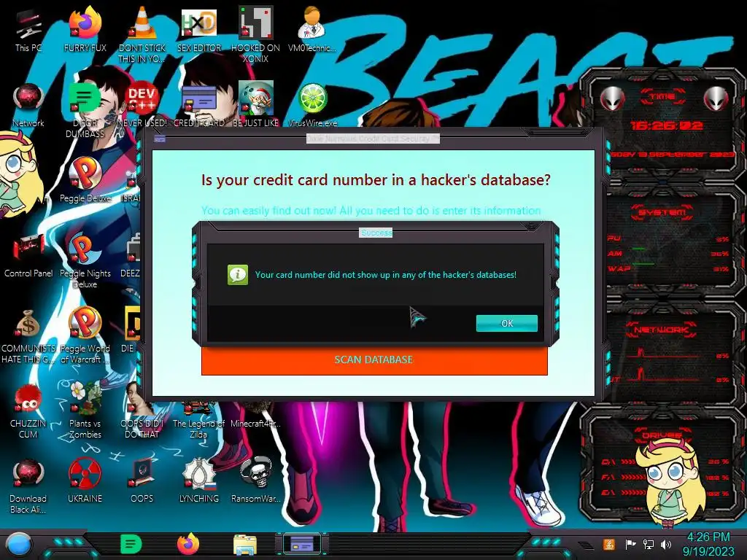Open the Peggle World of Warcraft shortcut

click(x=85, y=335)
